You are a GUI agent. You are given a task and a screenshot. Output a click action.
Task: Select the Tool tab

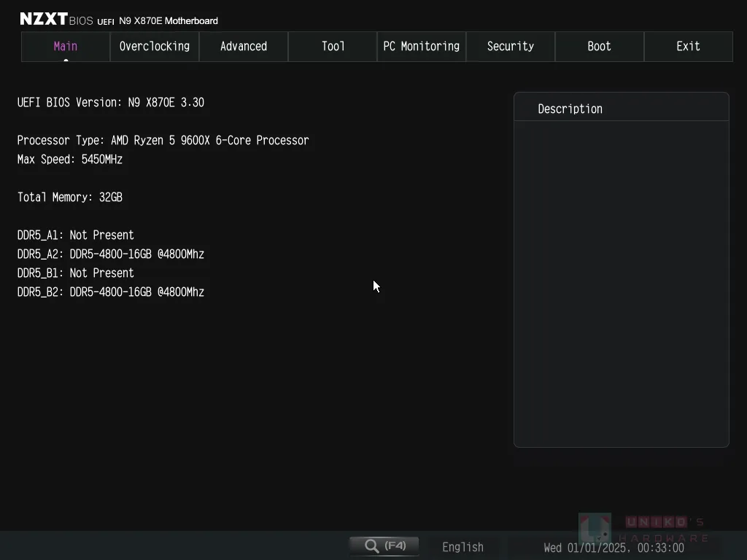(x=333, y=47)
